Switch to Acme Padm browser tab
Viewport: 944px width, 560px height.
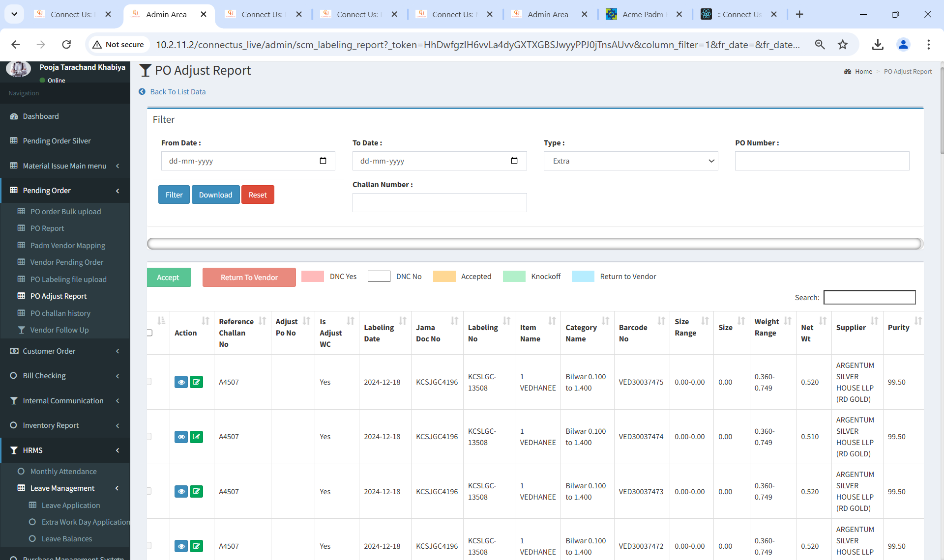(x=644, y=14)
